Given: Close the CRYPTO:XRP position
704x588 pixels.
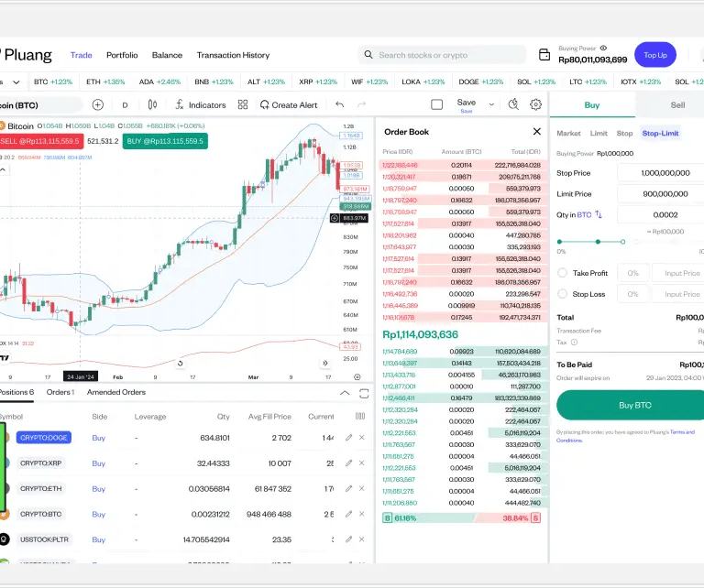Looking at the screenshot, I should 362,463.
